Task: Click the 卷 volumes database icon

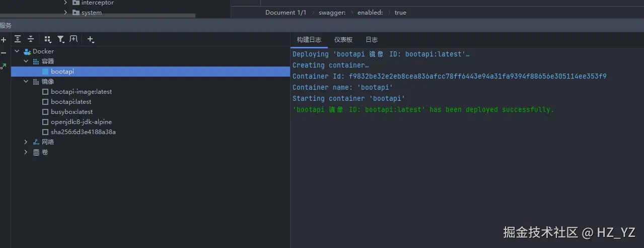Action: pos(36,152)
